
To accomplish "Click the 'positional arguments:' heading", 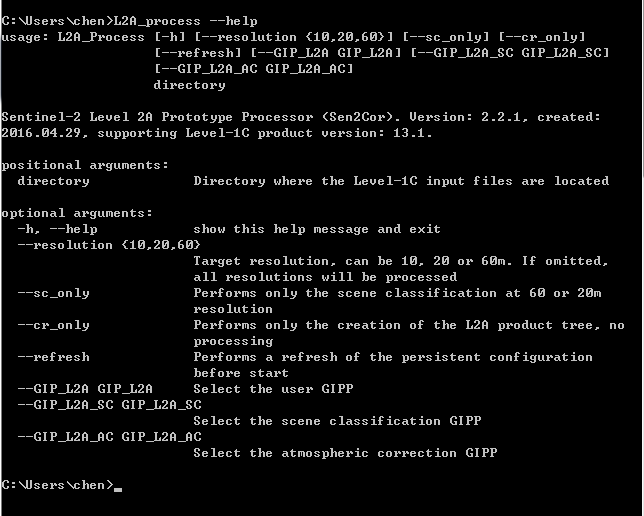I will coord(85,165).
